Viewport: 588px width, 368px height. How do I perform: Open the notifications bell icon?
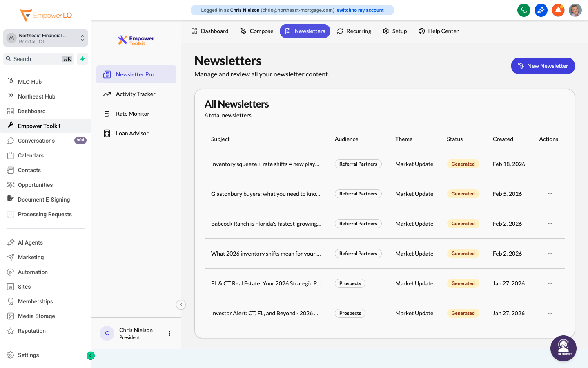(558, 10)
